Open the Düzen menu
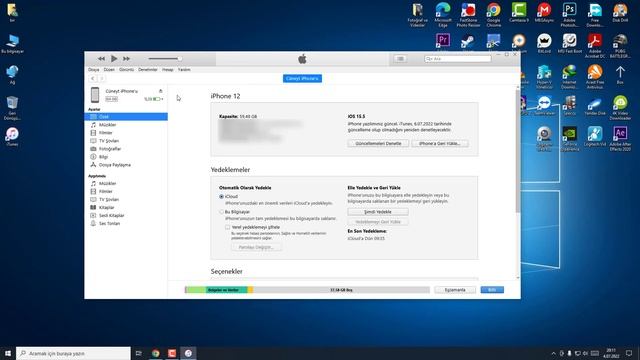This screenshot has height=360, width=640. pos(109,70)
